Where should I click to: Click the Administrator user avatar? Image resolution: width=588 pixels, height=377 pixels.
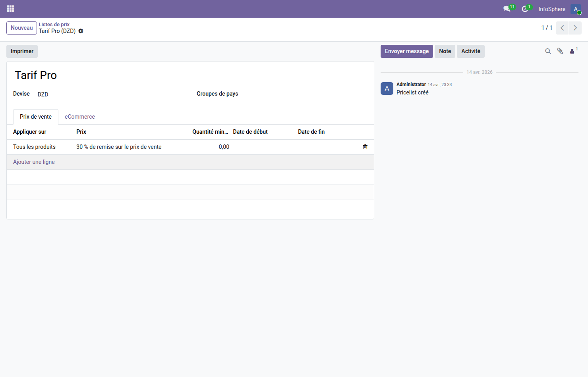(575, 9)
